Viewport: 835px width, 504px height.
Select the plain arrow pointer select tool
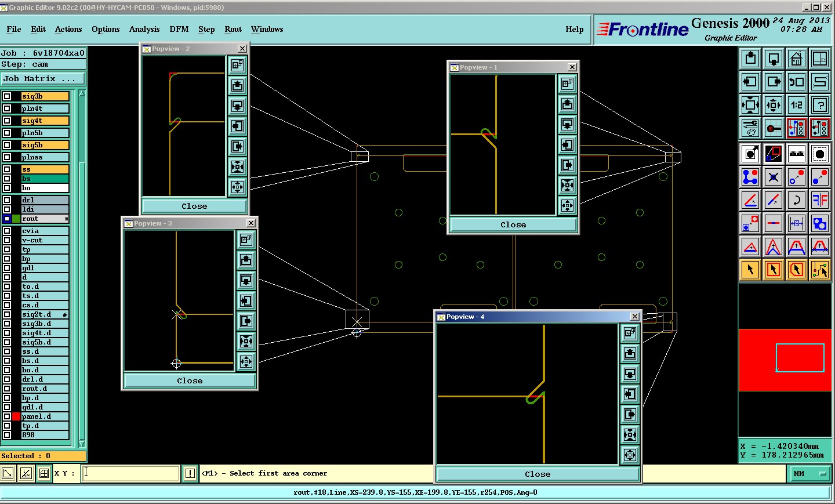pyautogui.click(x=750, y=270)
